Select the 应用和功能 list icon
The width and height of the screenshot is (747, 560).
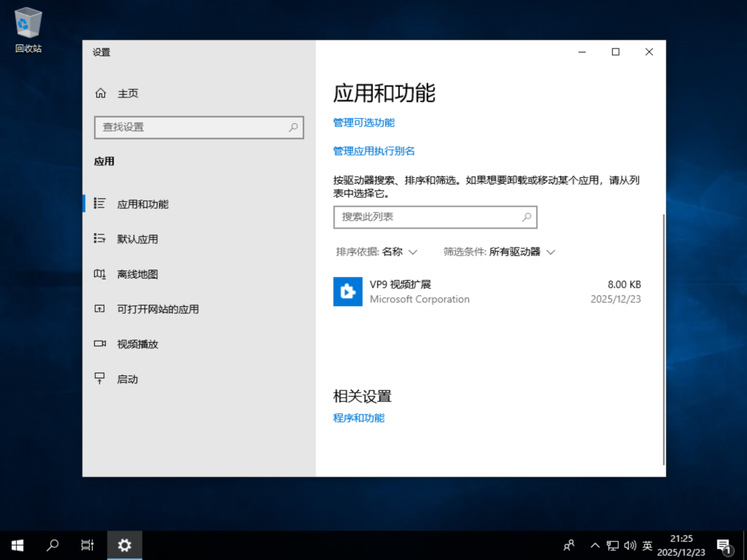click(x=100, y=203)
